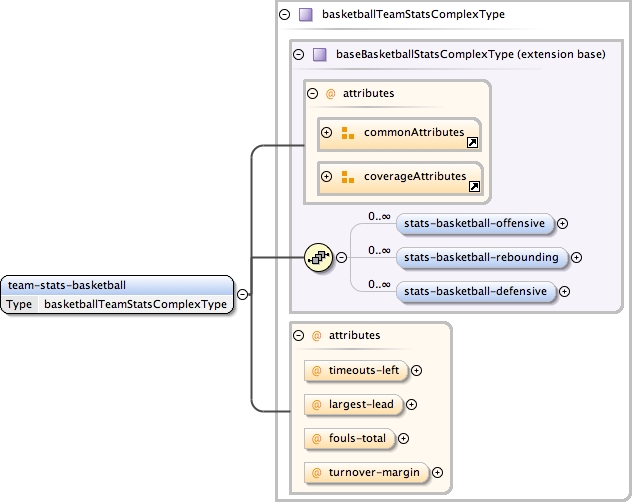Click the @ icon beside timeouts-left
The width and height of the screenshot is (632, 502).
pos(316,371)
